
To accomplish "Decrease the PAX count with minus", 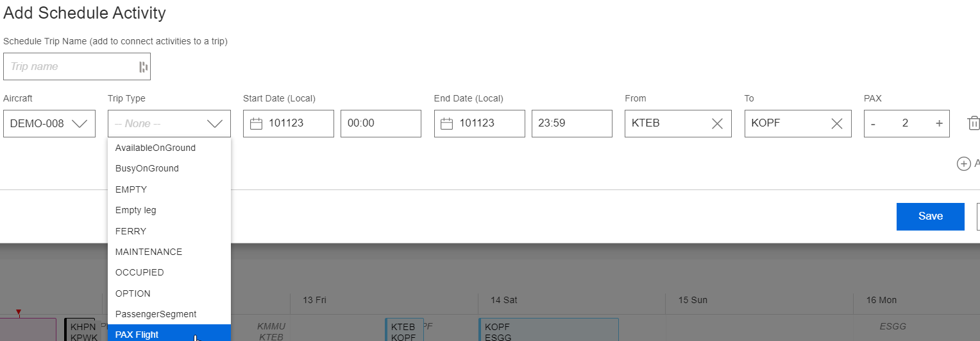I will click(873, 123).
